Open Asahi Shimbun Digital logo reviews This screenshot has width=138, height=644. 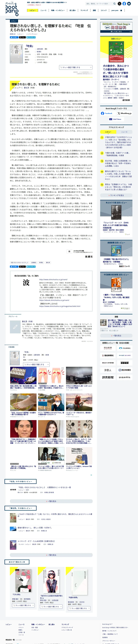pyautogui.click(x=108, y=348)
